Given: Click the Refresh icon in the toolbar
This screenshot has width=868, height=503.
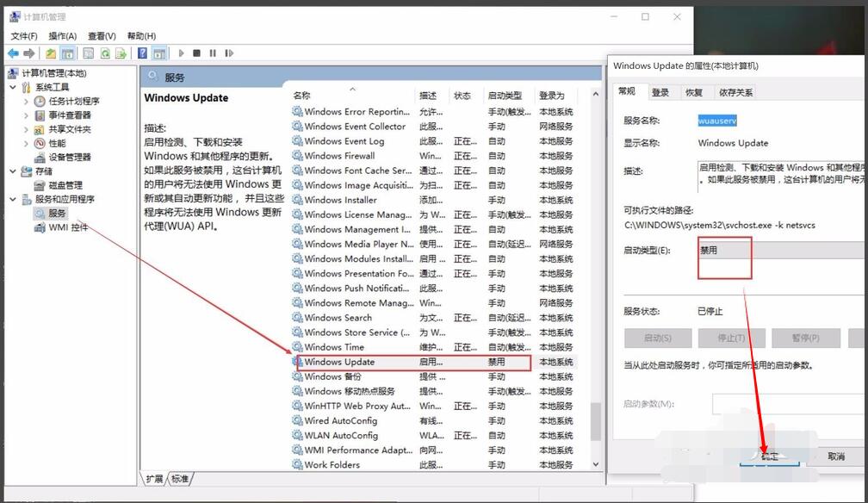Looking at the screenshot, I should pos(105,53).
